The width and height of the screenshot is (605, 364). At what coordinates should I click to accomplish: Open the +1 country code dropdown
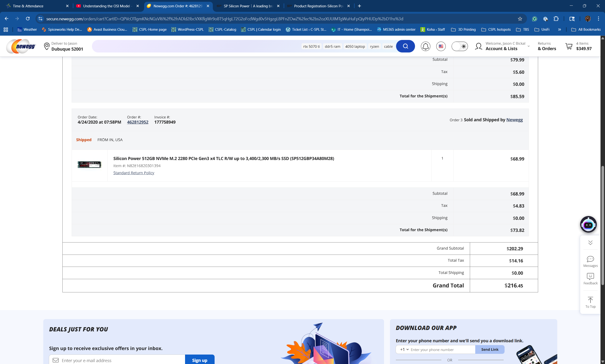coord(404,349)
